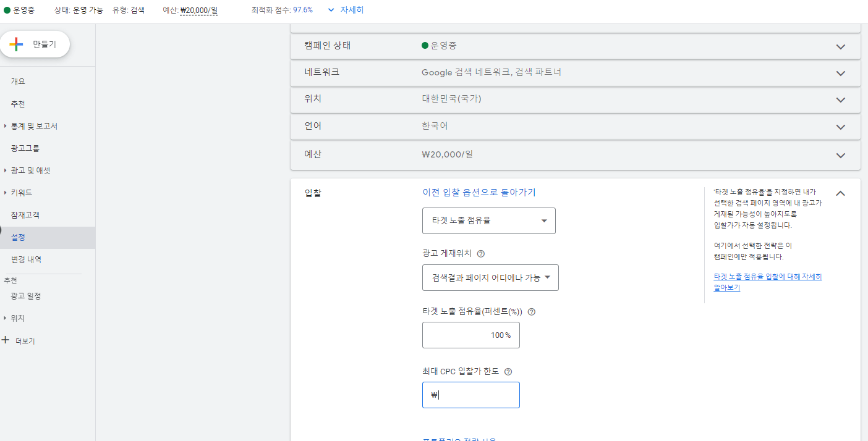The image size is (868, 441).
Task: Collapse the 입찰 section
Action: pos(840,193)
